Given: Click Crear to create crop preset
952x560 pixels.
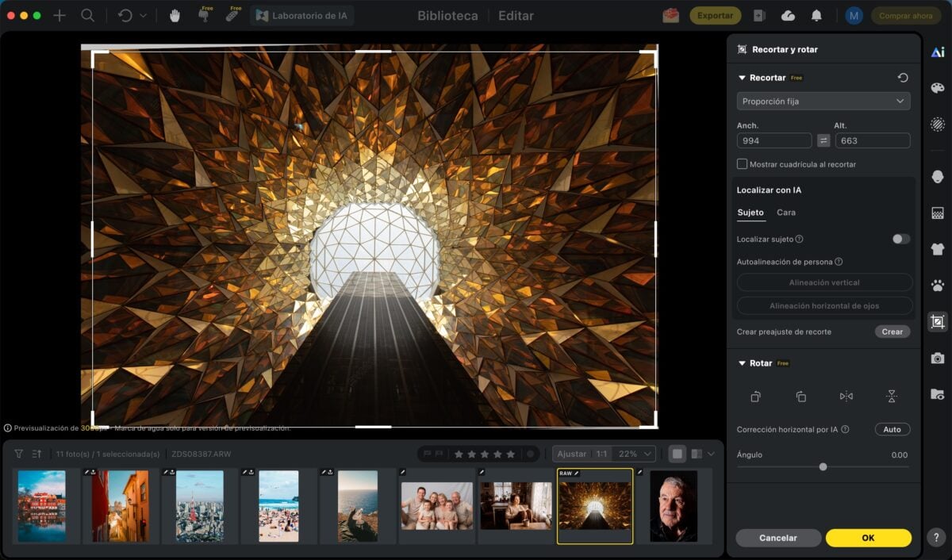Looking at the screenshot, I should tap(892, 332).
